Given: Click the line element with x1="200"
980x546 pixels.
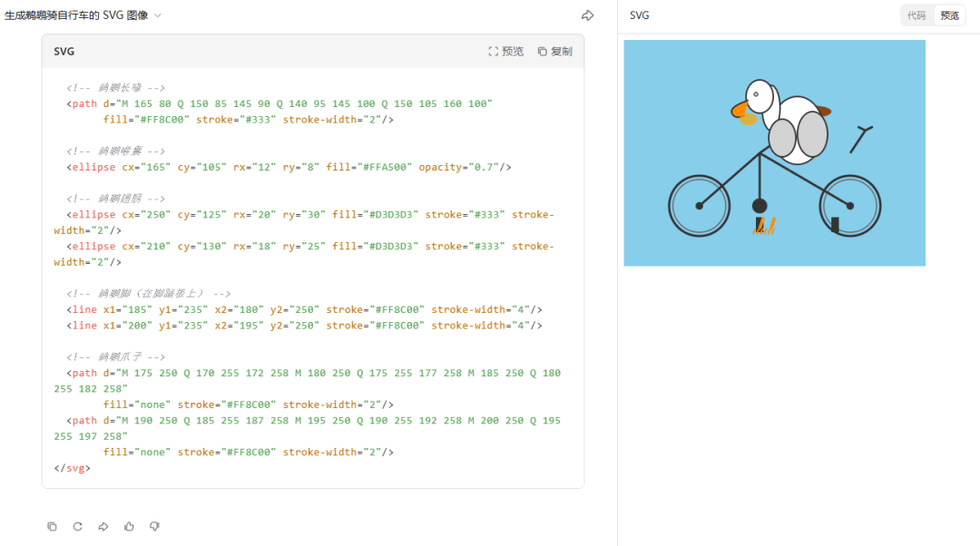Looking at the screenshot, I should click(x=304, y=326).
